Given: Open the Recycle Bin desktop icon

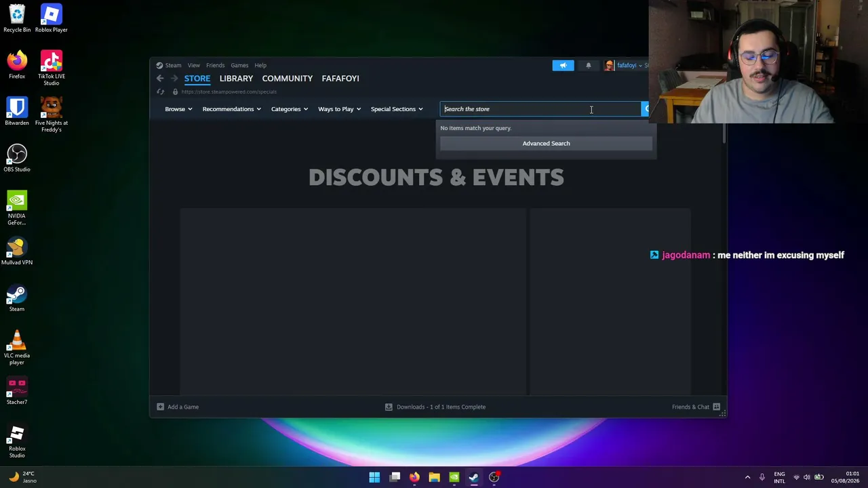Looking at the screenshot, I should pos(17,18).
